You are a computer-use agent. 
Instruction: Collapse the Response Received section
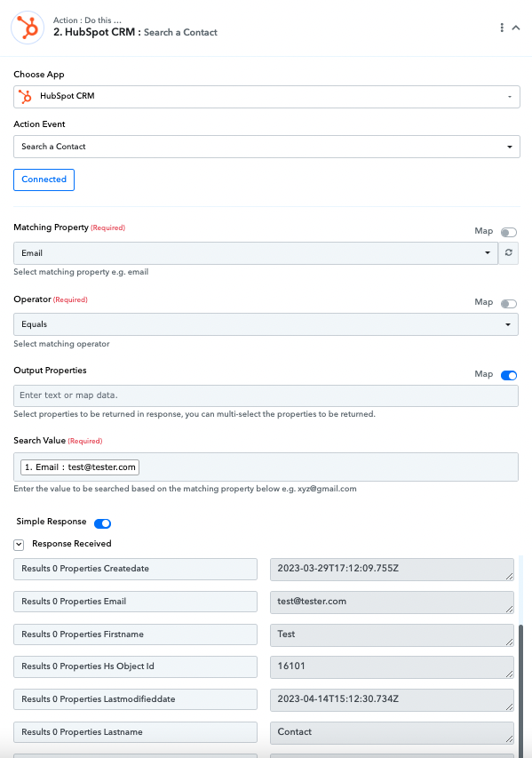(19, 545)
